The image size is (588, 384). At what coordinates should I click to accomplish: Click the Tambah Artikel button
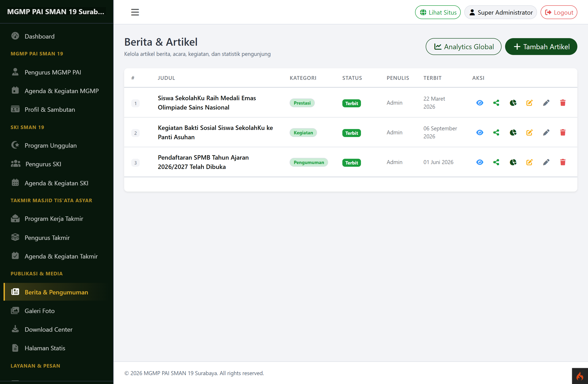pyautogui.click(x=541, y=47)
